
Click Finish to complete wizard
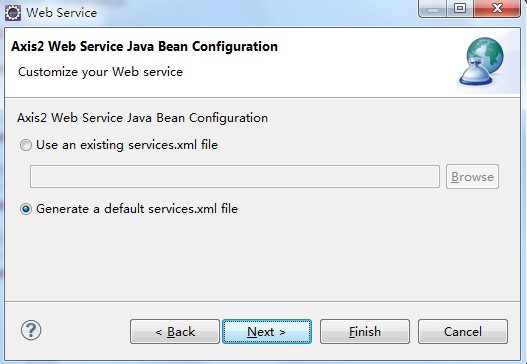tap(365, 332)
